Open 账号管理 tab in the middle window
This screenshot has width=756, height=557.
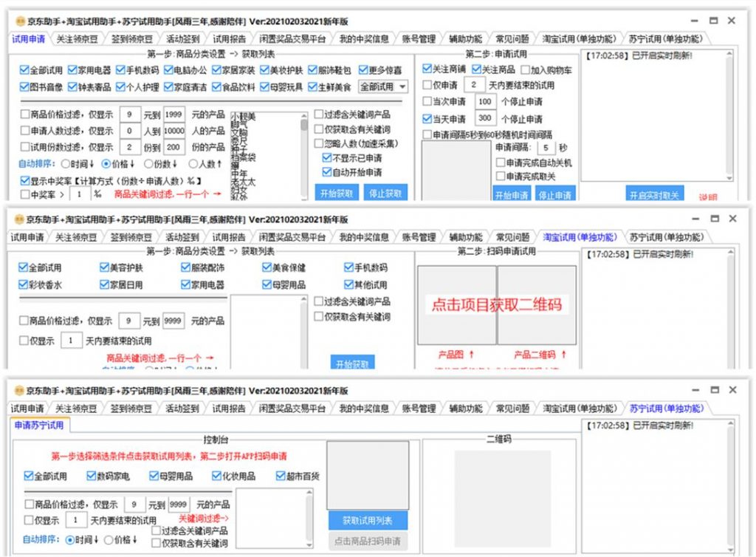(419, 237)
